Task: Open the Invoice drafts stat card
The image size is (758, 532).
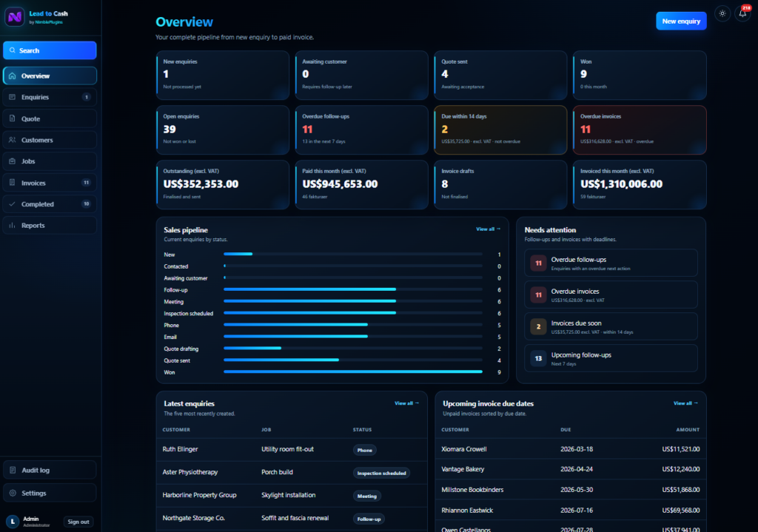Action: tap(500, 184)
